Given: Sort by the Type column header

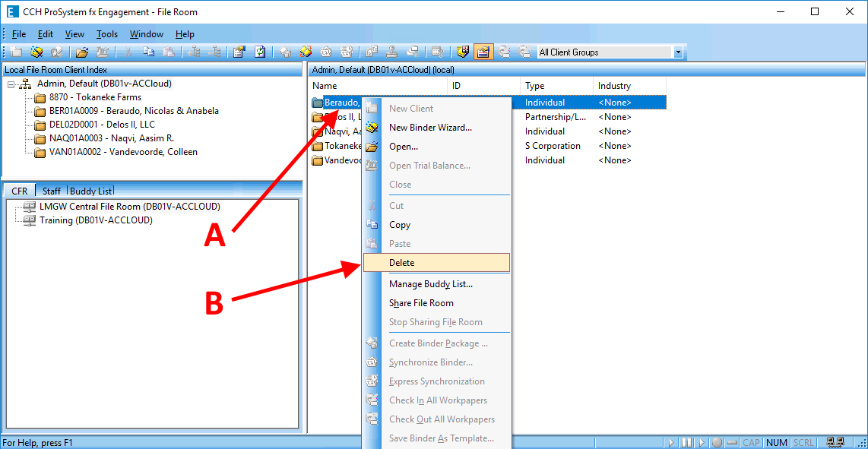Looking at the screenshot, I should click(556, 86).
